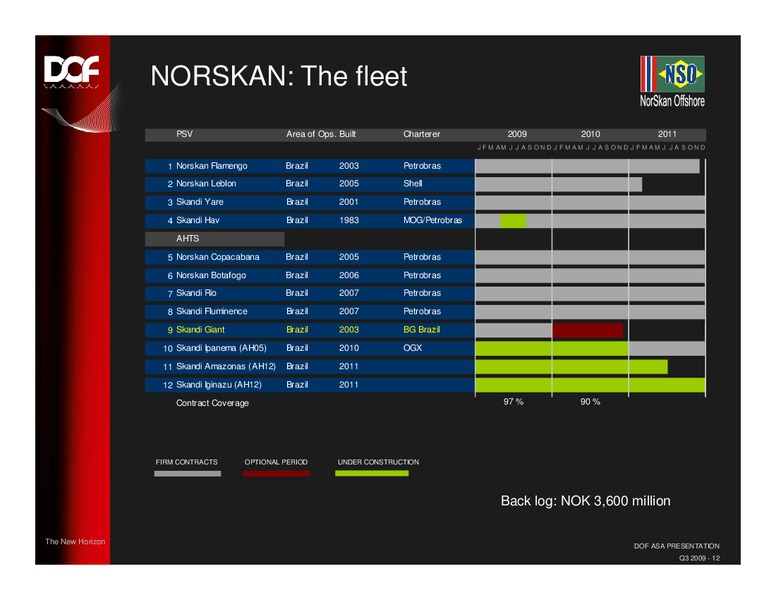Click the dark red optional bar for Skandi Giant
Viewport: 776px width, 600px height.
588,330
